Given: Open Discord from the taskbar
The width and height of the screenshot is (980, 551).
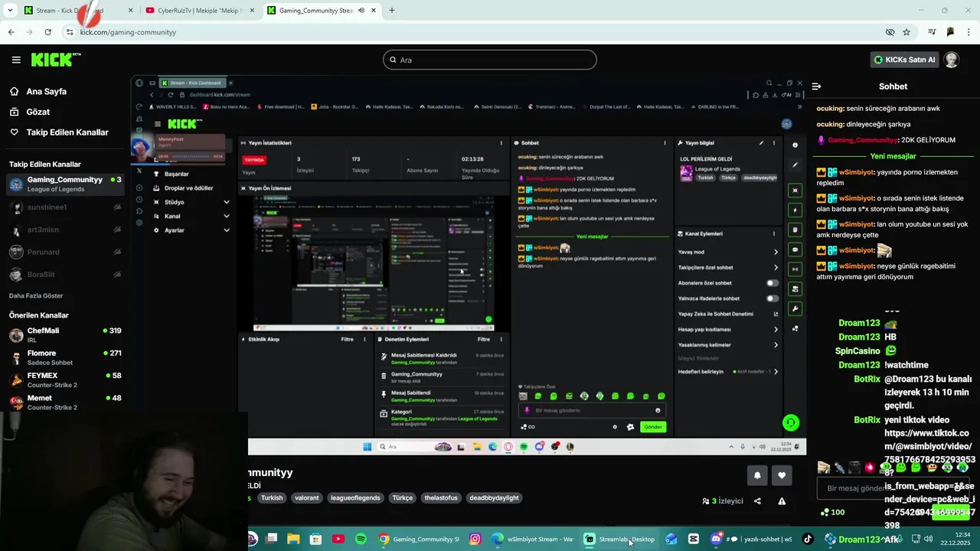Looking at the screenshot, I should 716,539.
